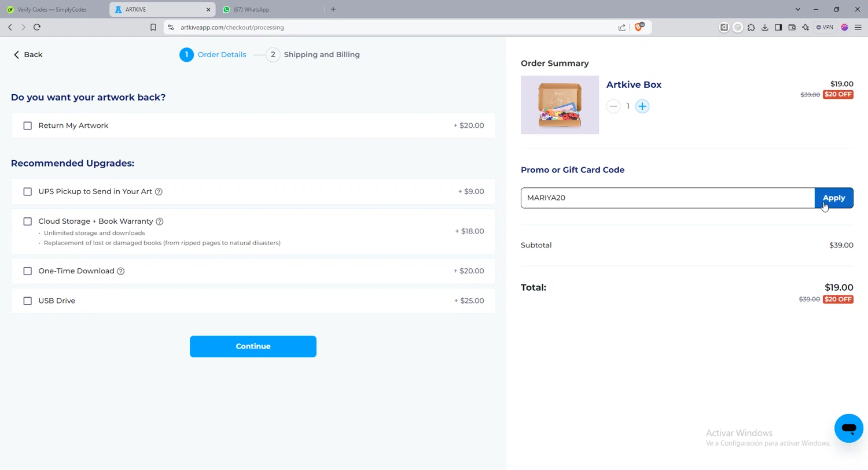The height and width of the screenshot is (470, 868).
Task: Expand the tab search dropdown
Action: [x=798, y=9]
